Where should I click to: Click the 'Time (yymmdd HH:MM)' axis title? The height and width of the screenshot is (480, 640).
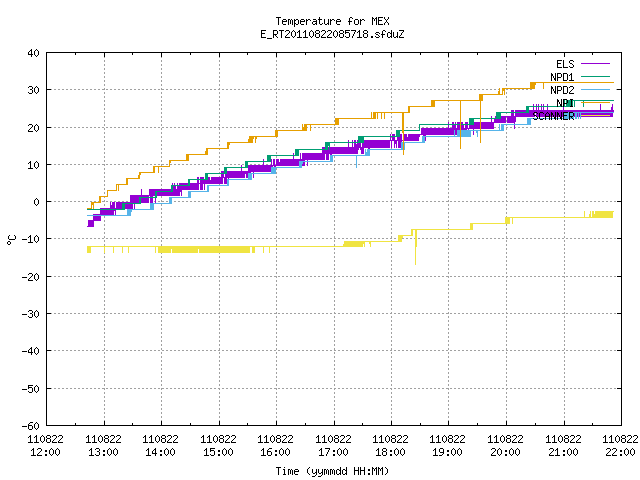point(332,471)
